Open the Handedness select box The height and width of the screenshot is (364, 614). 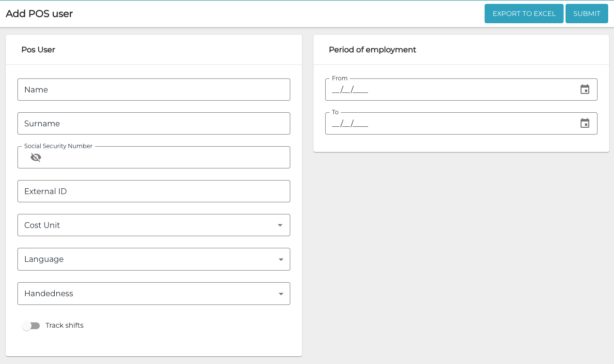point(145,294)
